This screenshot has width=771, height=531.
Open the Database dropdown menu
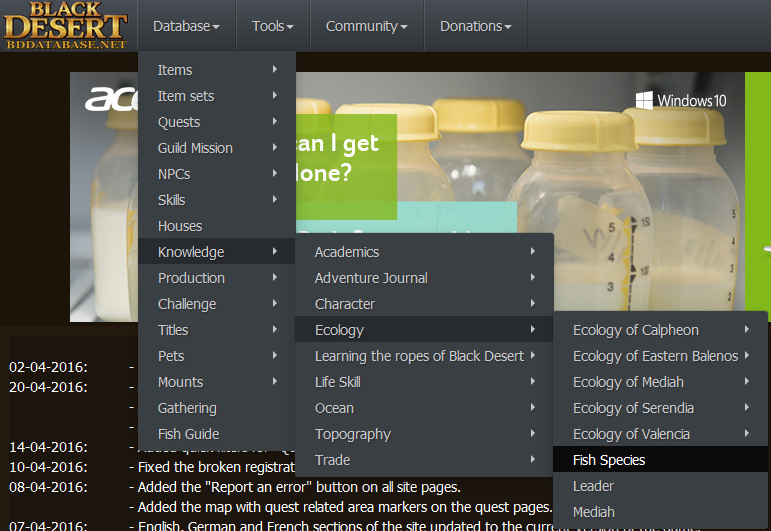tap(186, 26)
